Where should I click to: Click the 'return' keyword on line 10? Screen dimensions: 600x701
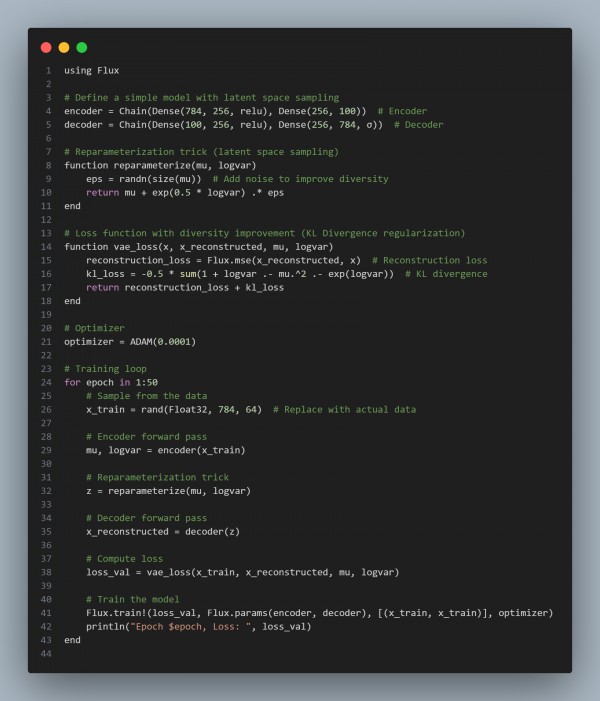coord(102,193)
